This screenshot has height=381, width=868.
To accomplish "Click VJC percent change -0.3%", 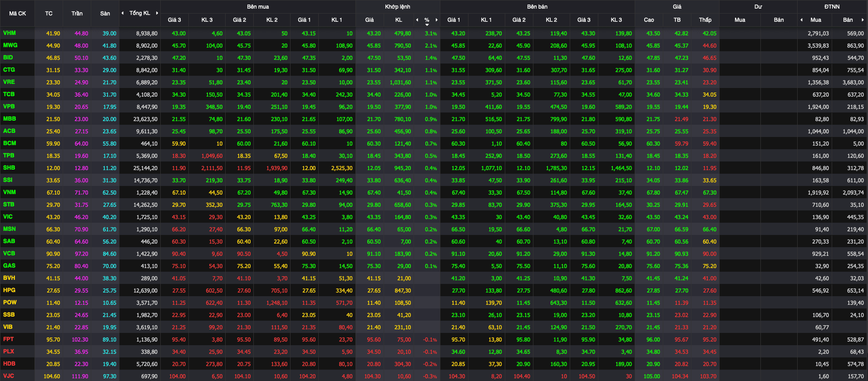I will [430, 376].
